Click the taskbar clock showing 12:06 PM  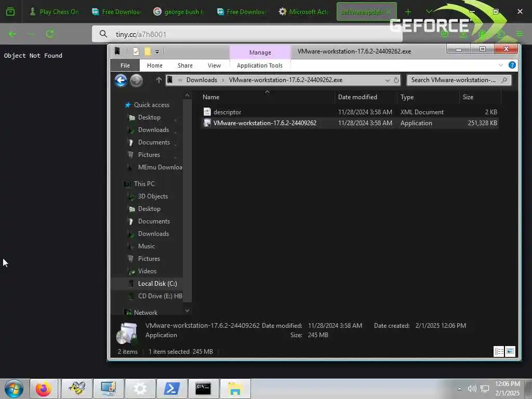[x=507, y=389]
